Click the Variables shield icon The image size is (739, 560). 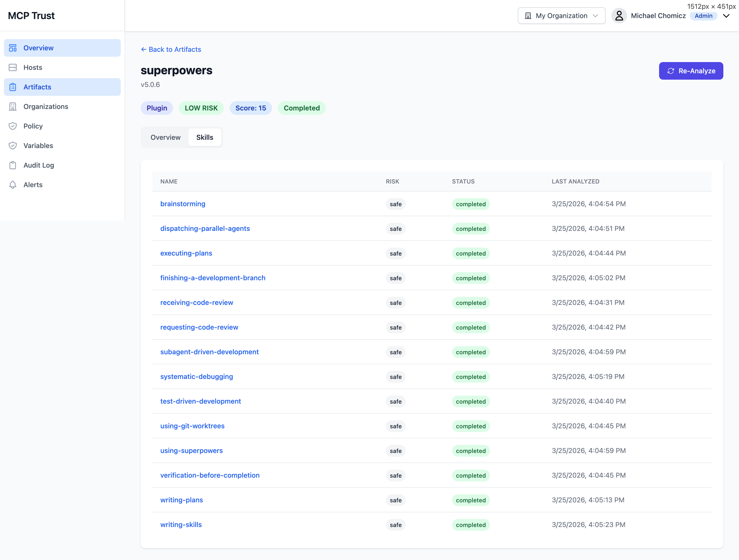(x=13, y=145)
